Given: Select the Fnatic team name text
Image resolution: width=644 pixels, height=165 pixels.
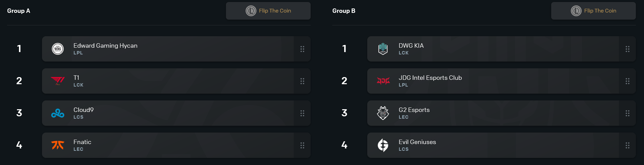Looking at the screenshot, I should 82,142.
